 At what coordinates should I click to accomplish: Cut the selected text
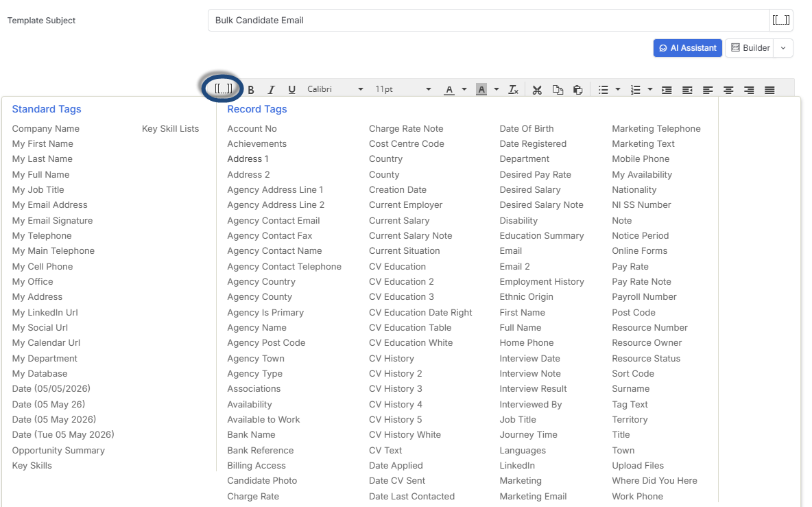click(x=537, y=90)
